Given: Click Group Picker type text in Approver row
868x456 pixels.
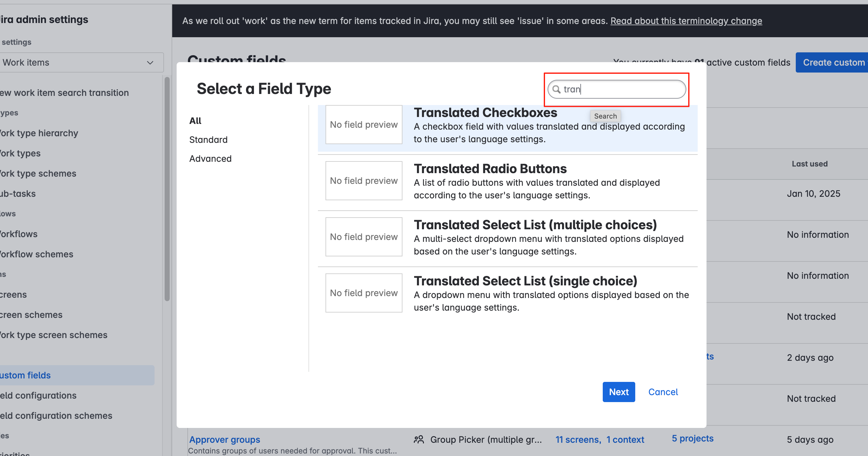Looking at the screenshot, I should (486, 440).
